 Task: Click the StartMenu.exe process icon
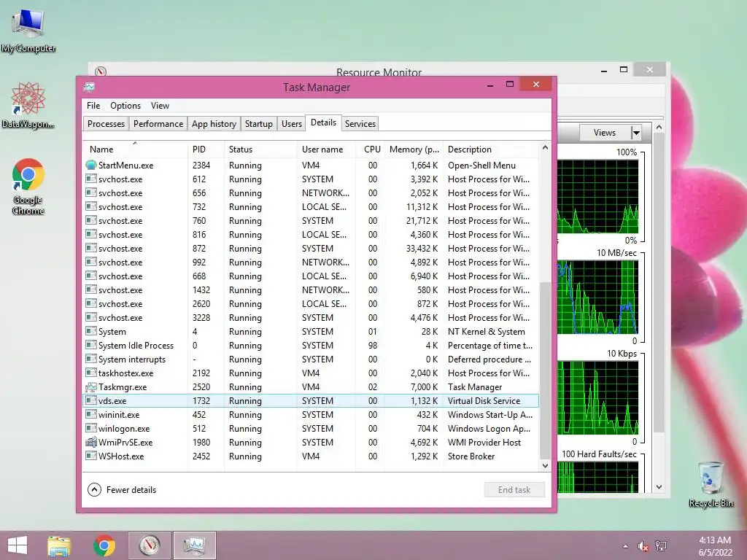[x=91, y=166]
